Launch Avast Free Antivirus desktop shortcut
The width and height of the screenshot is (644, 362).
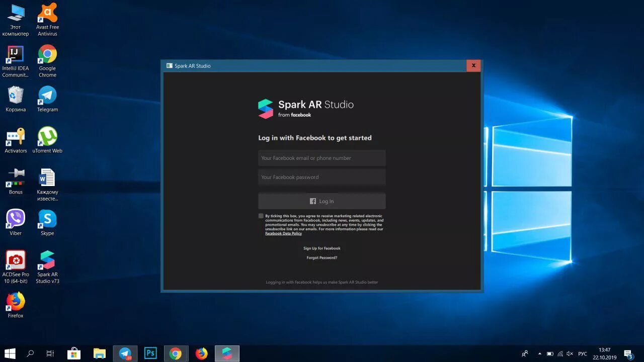pos(47,20)
